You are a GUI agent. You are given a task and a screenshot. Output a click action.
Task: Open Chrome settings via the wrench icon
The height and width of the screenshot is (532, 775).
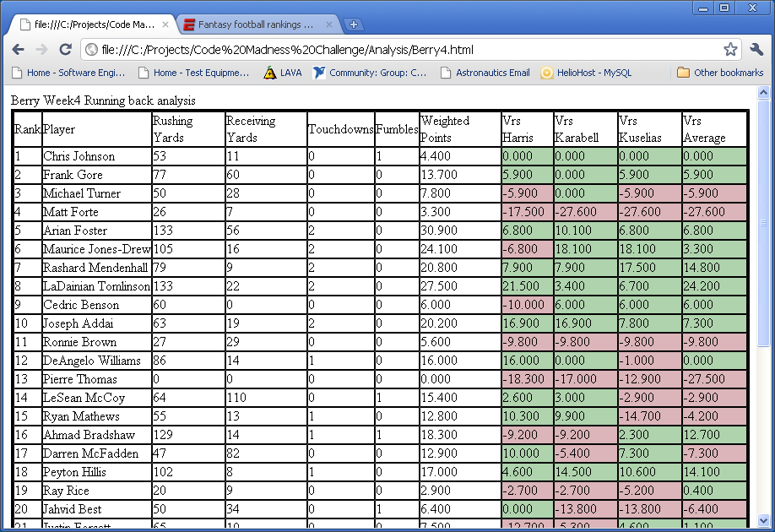756,49
